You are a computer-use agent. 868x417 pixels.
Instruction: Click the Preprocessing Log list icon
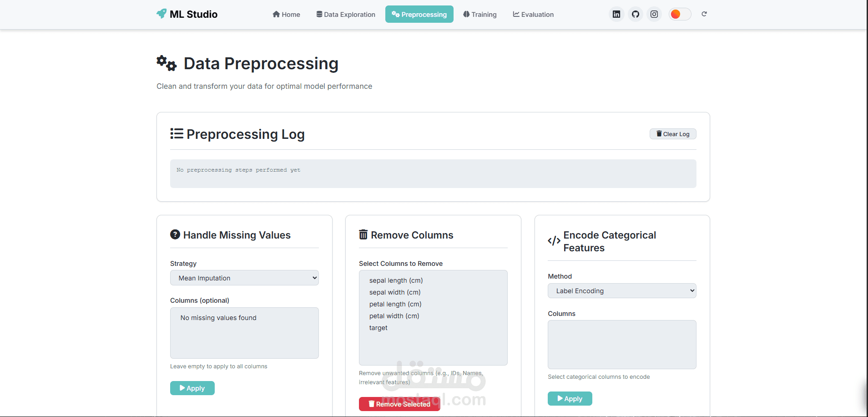(x=177, y=134)
